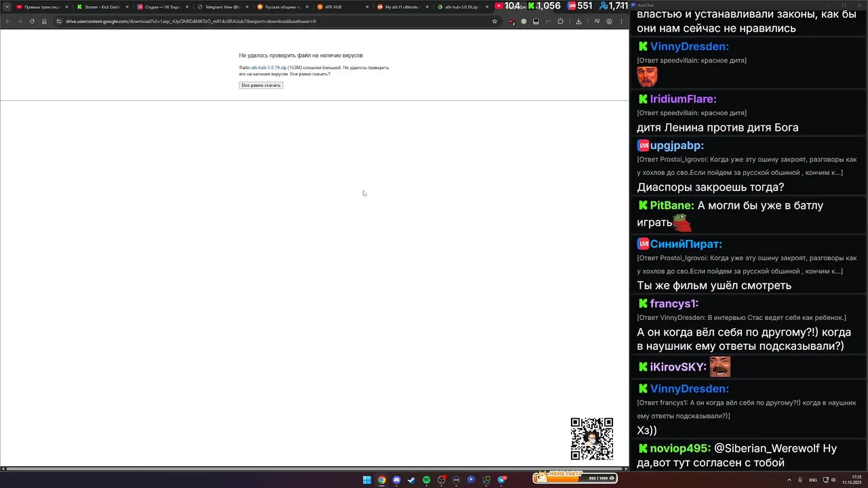868x488 pixels.
Task: Click username PitBane in chat
Action: coord(672,205)
